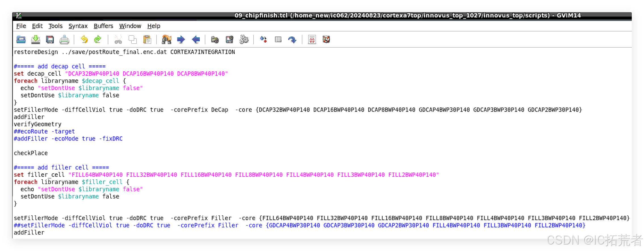Click '#addFiller -ecoMode true -fixDRC' comment
This screenshot has height=251, width=644.
coord(68,139)
